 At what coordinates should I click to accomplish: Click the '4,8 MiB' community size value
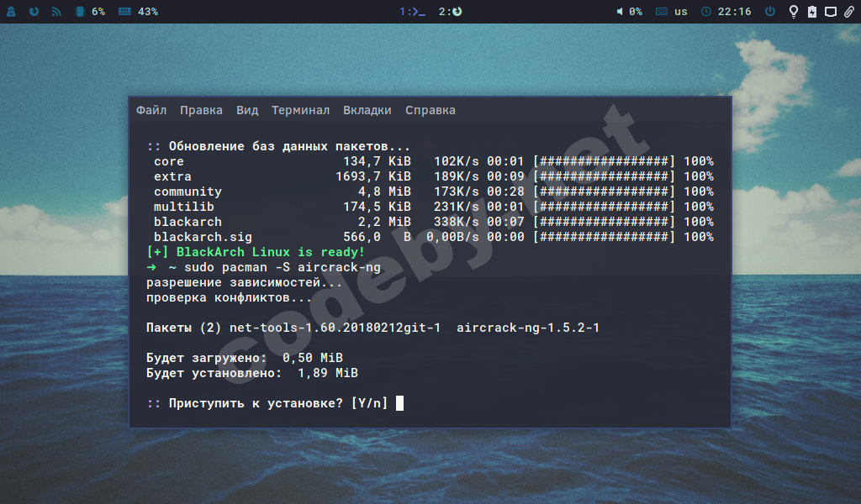point(384,192)
